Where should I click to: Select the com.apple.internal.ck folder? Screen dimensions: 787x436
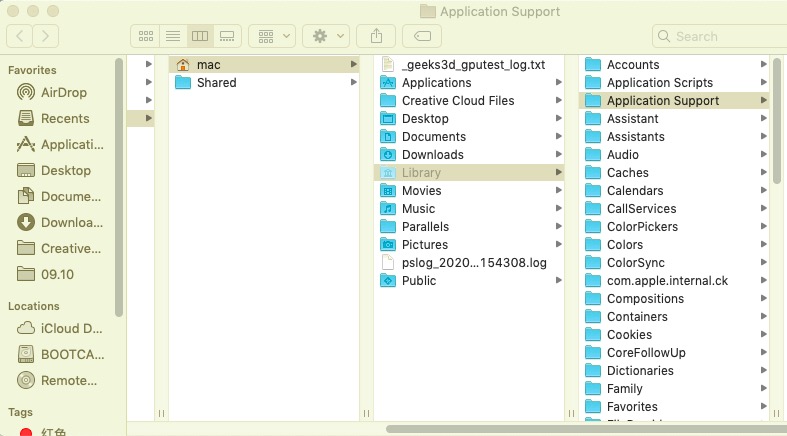pyautogui.click(x=674, y=281)
